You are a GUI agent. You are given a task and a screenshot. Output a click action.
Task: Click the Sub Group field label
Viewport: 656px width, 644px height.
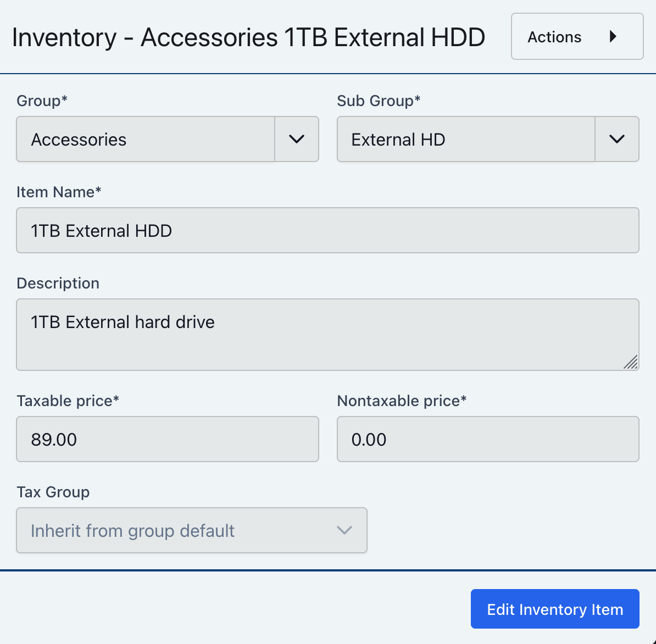[x=379, y=101]
